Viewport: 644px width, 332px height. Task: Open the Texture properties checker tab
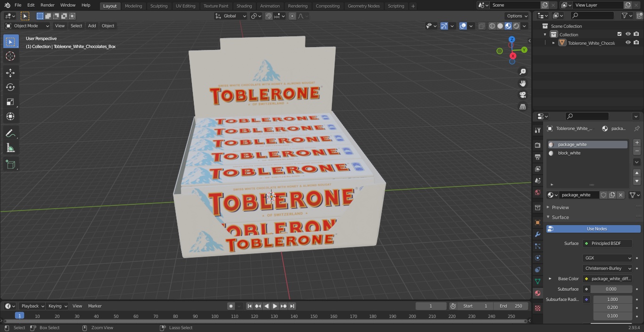[537, 308]
